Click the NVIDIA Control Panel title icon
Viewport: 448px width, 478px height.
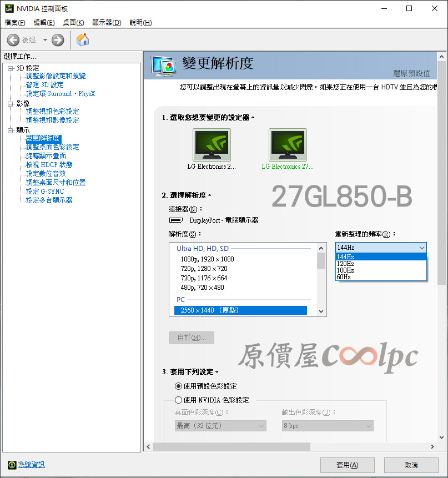pyautogui.click(x=10, y=9)
